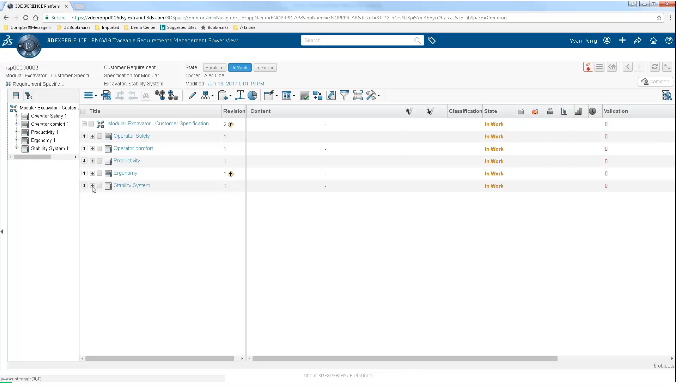Open the Ergonomy link in table
Screen dimensions: 676x387
[125, 173]
